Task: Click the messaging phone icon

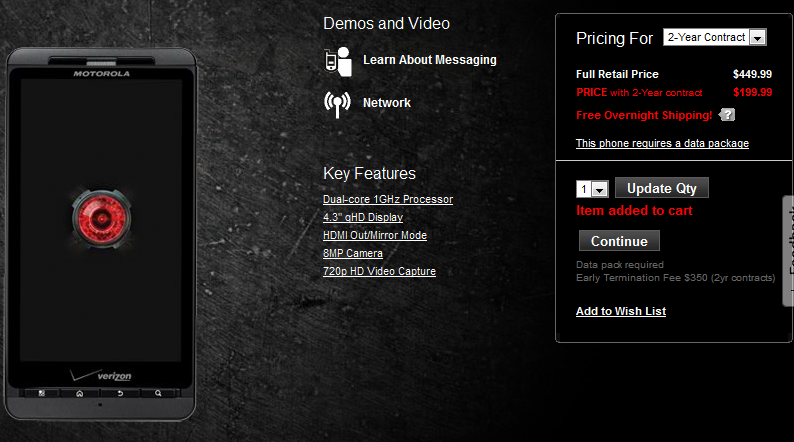Action: pyautogui.click(x=338, y=61)
